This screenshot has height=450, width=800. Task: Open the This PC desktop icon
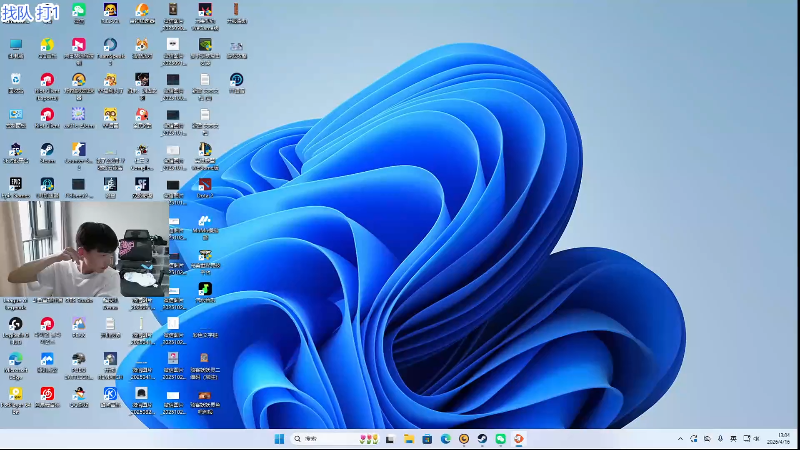15,45
